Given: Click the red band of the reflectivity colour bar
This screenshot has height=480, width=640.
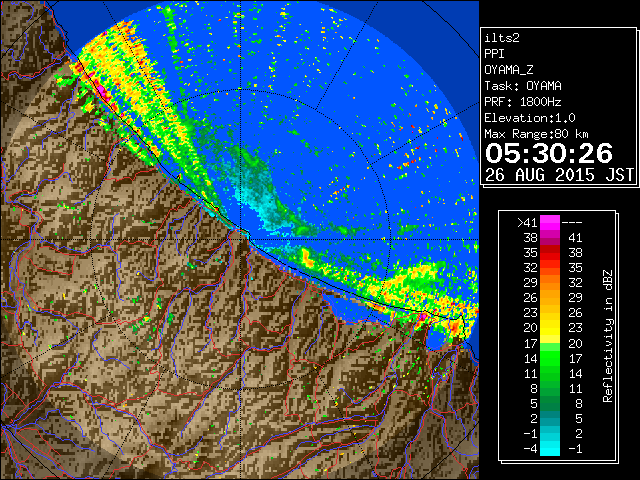Looking at the screenshot, I should (x=550, y=253).
